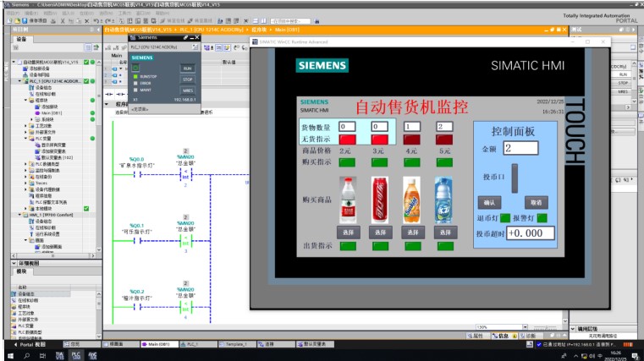Click the TIA Portal icon on Windows taskbar
The image size is (644, 361).
(x=59, y=356)
